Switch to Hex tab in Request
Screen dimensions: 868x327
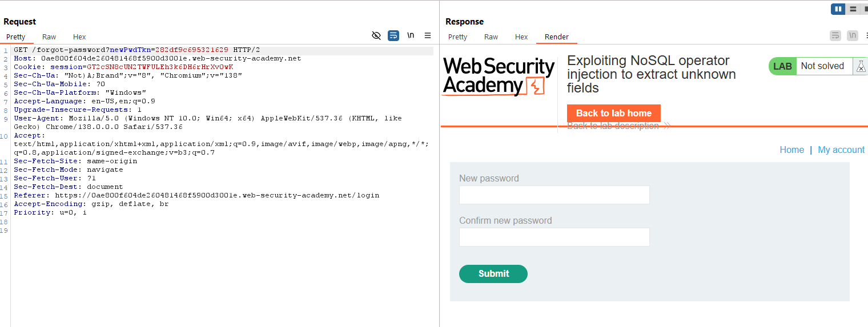pos(79,37)
